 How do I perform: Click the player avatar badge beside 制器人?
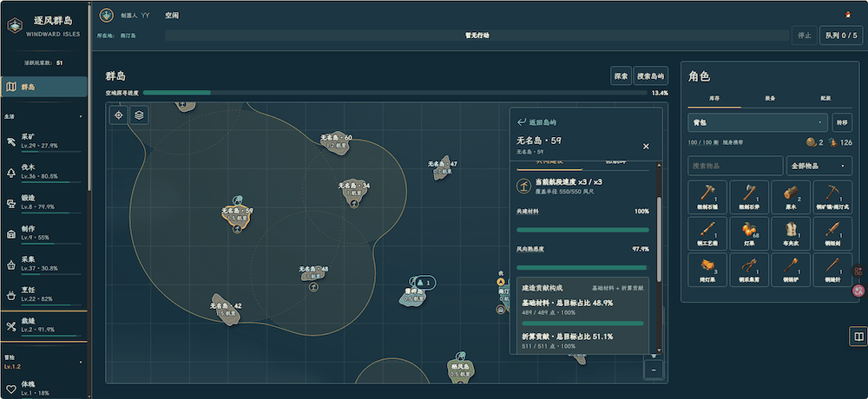pyautogui.click(x=106, y=16)
